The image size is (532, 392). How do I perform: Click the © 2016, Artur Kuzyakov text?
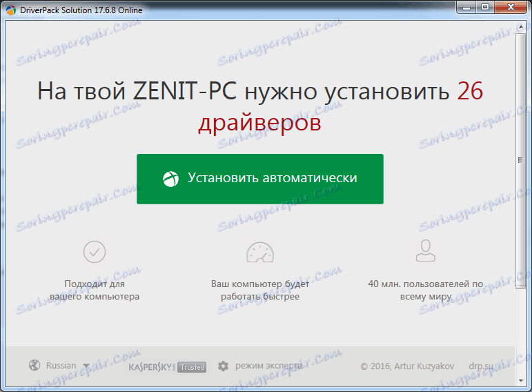407,366
